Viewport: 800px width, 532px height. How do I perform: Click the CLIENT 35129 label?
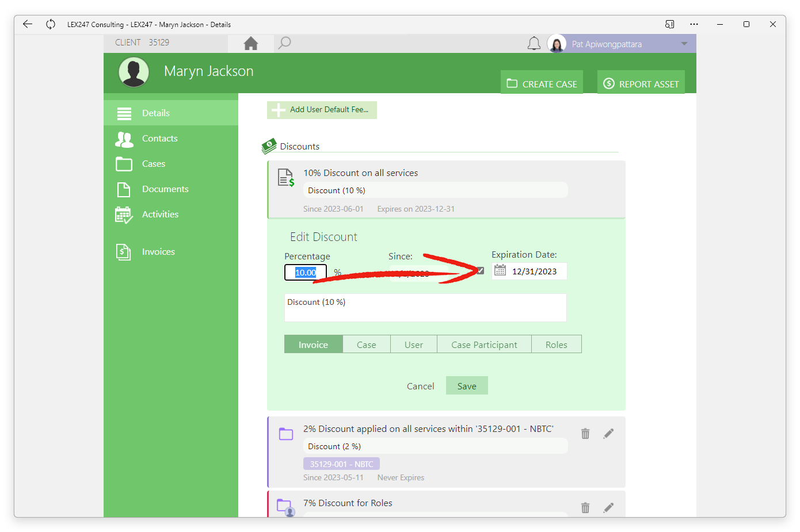click(142, 43)
